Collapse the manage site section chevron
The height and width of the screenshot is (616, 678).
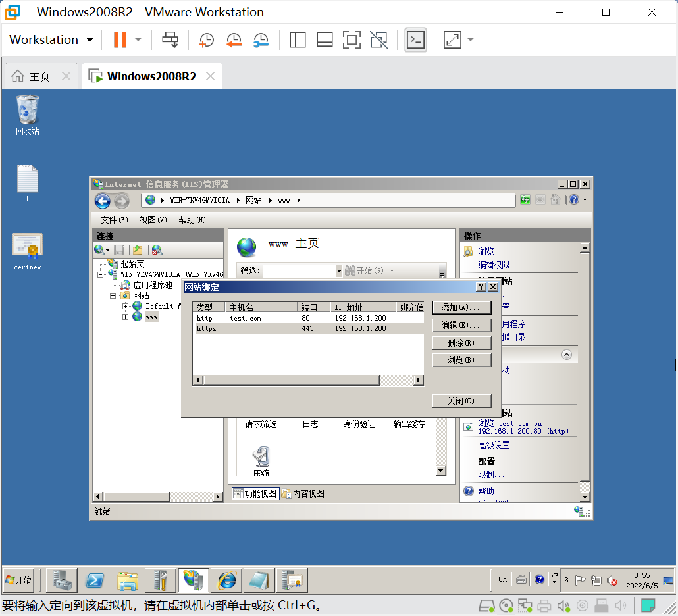point(567,355)
